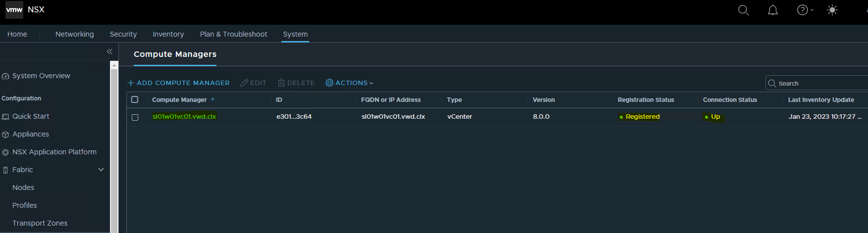The height and width of the screenshot is (233, 868).
Task: Open Appliances in the sidebar
Action: tap(31, 134)
